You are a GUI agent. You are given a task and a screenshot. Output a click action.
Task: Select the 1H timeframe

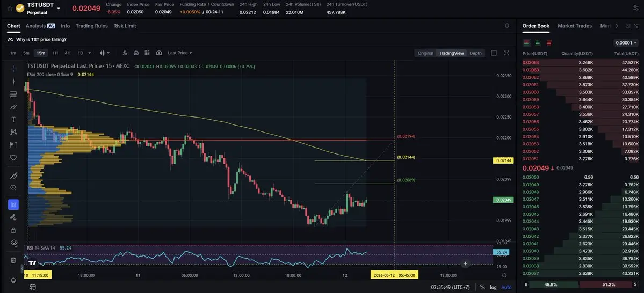(x=55, y=53)
